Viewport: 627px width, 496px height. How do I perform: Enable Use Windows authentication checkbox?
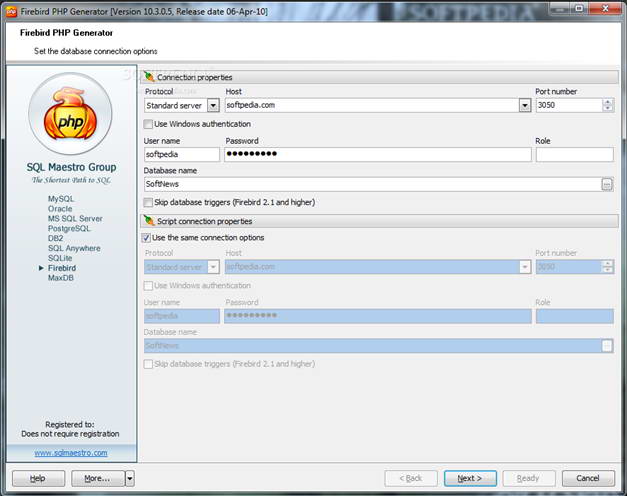coord(148,124)
